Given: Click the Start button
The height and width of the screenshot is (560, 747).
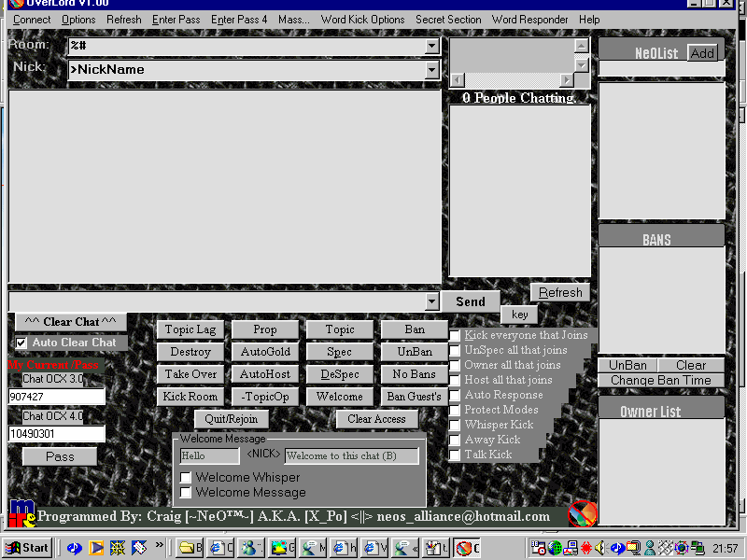Looking at the screenshot, I should (28, 548).
